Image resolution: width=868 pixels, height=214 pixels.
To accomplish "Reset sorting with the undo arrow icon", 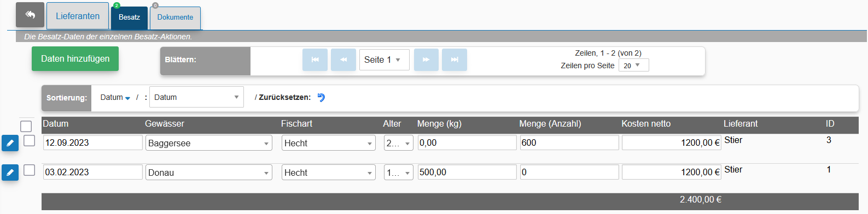I will tap(321, 97).
